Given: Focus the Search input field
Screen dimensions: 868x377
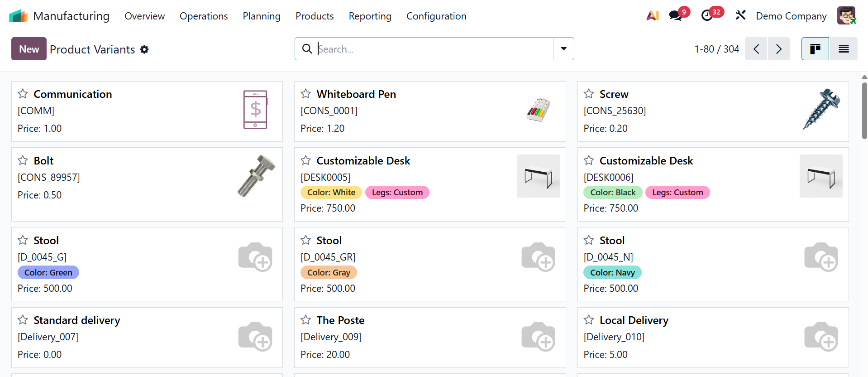Looking at the screenshot, I should [434, 49].
